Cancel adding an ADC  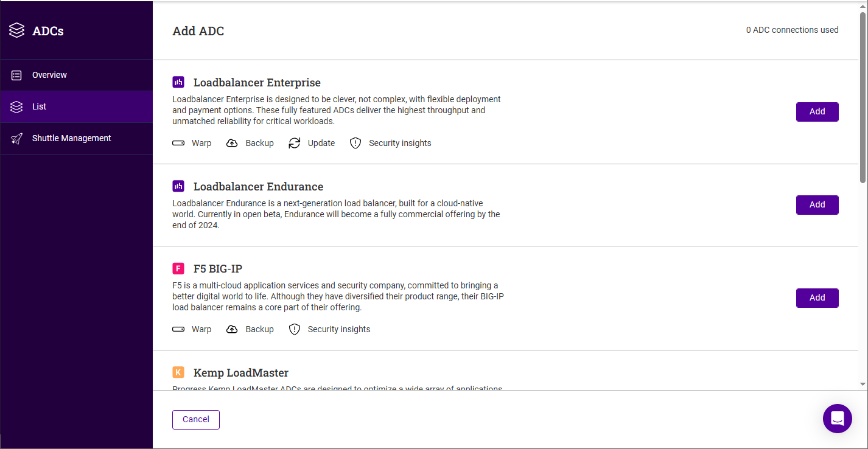(196, 420)
